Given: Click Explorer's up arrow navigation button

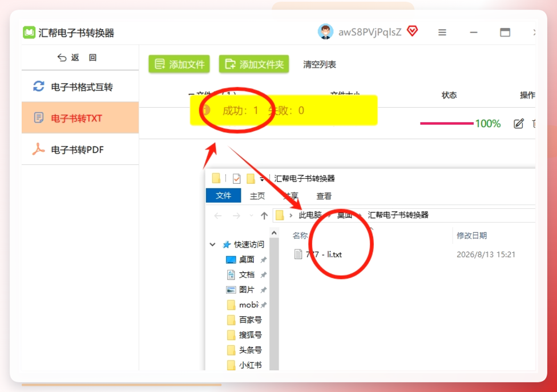Looking at the screenshot, I should (x=264, y=216).
